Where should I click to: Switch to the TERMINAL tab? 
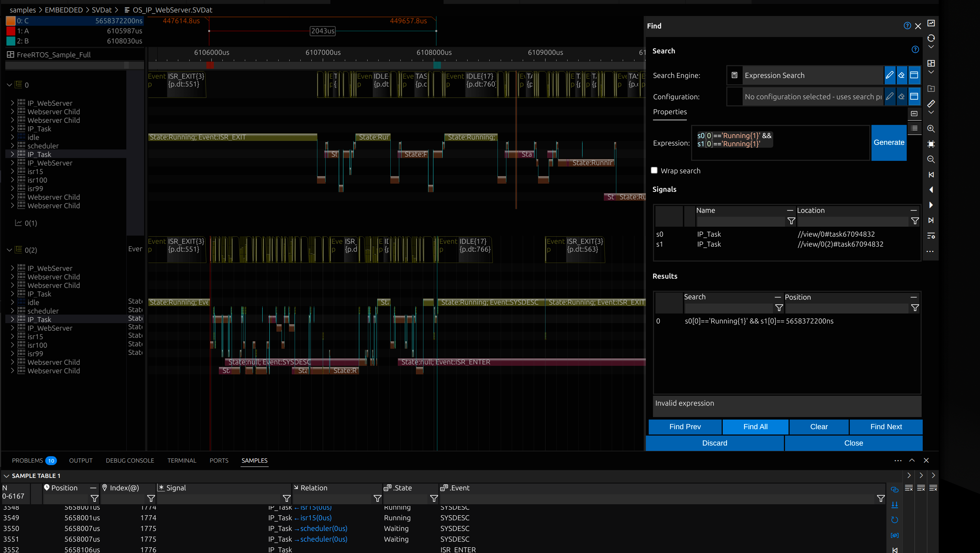point(181,460)
